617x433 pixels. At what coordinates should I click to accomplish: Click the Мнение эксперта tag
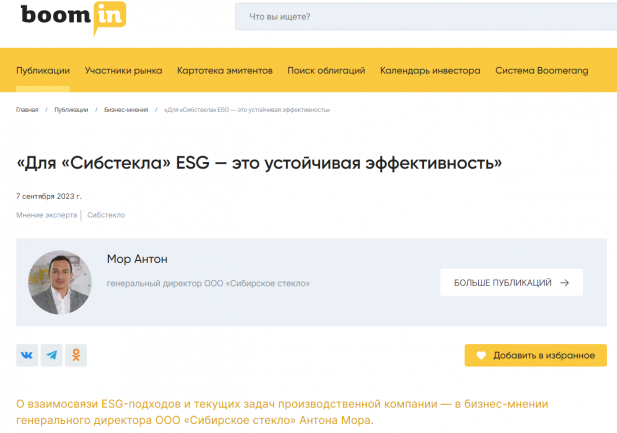coord(46,215)
